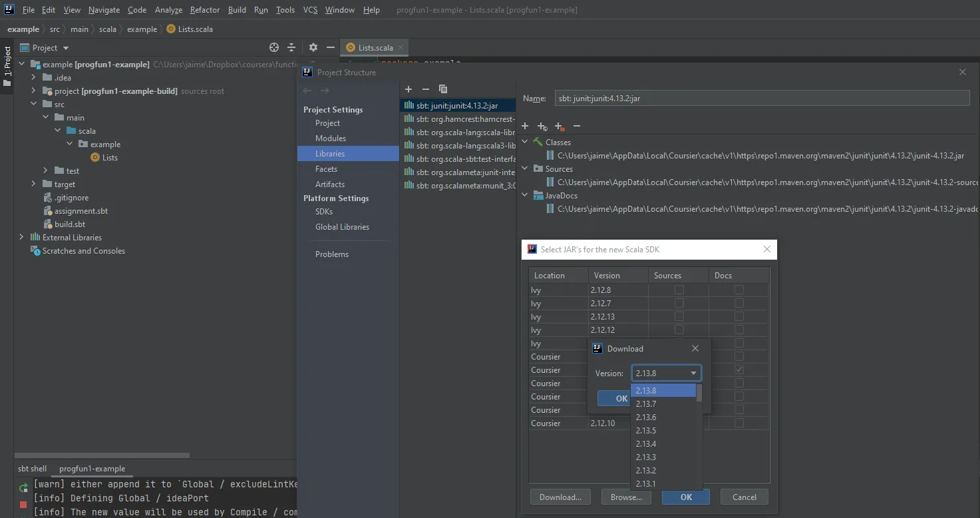Click the collapse all icon in Project panel
This screenshot has height=518, width=980.
point(291,47)
